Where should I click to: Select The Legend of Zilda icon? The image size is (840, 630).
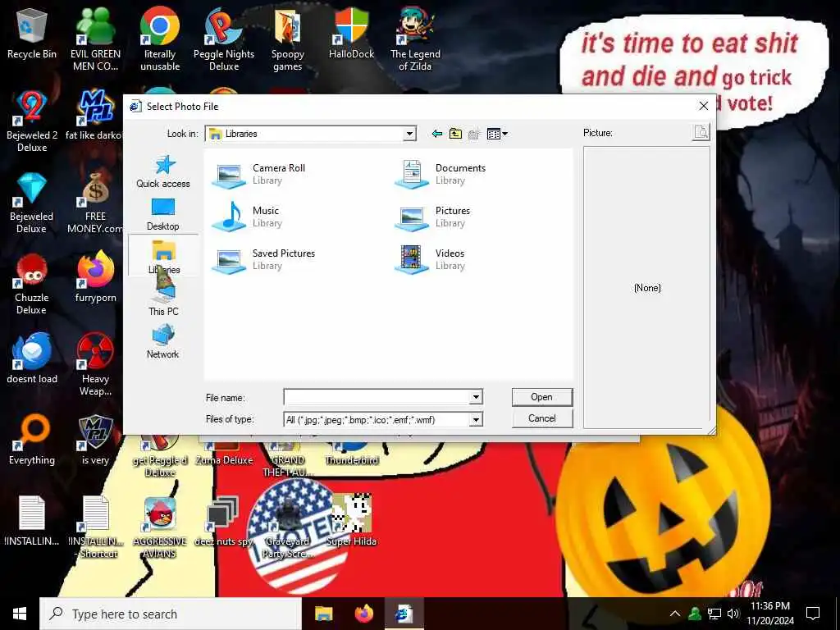415,39
